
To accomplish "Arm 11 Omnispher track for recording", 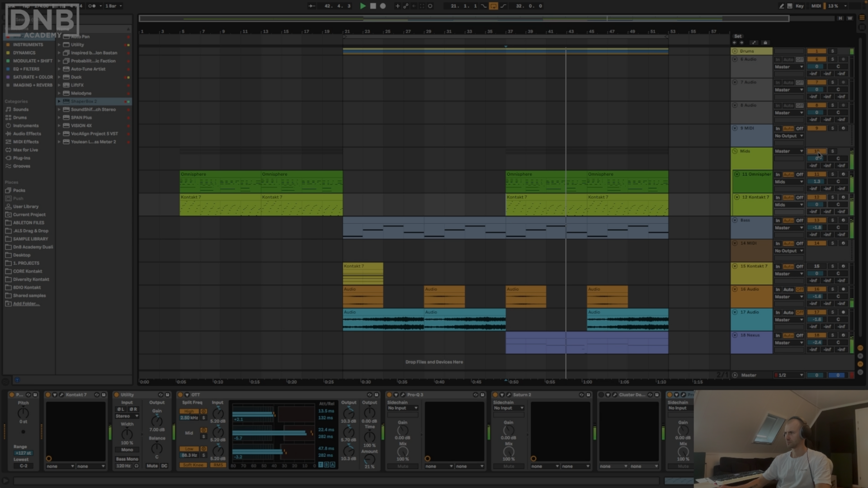I will pos(843,174).
